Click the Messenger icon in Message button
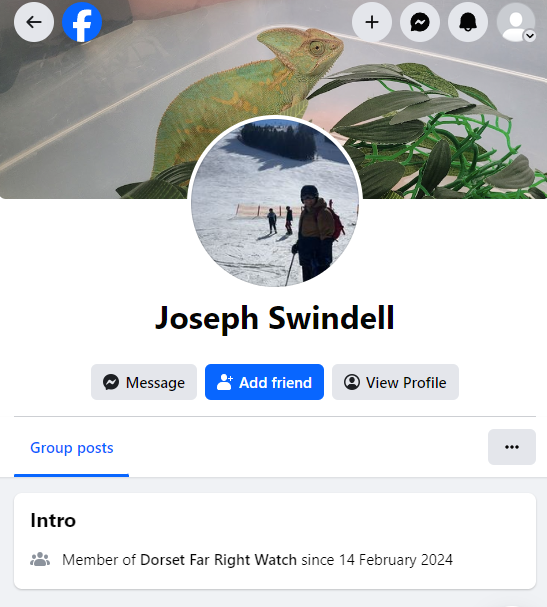The width and height of the screenshot is (547, 607). tap(111, 382)
